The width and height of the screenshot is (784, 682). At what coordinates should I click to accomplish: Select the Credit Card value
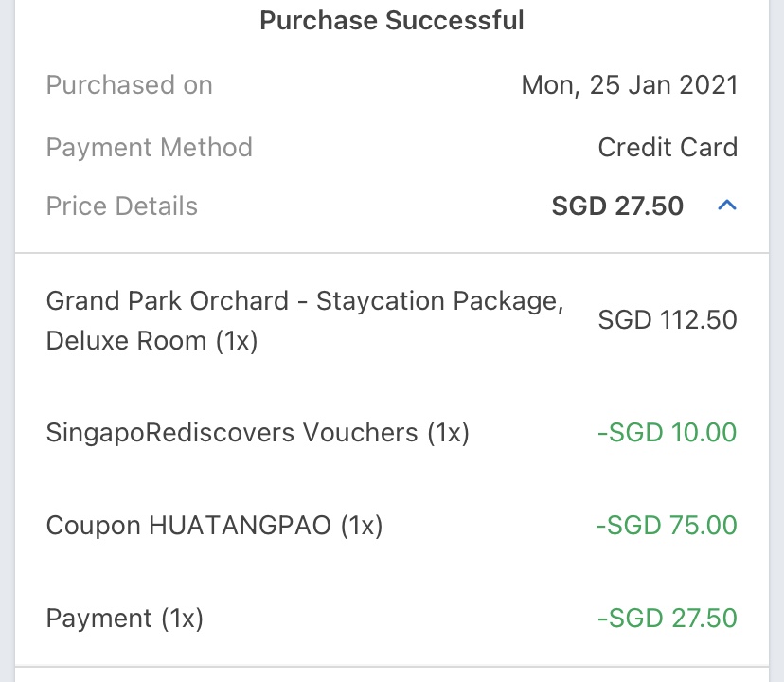pyautogui.click(x=668, y=148)
